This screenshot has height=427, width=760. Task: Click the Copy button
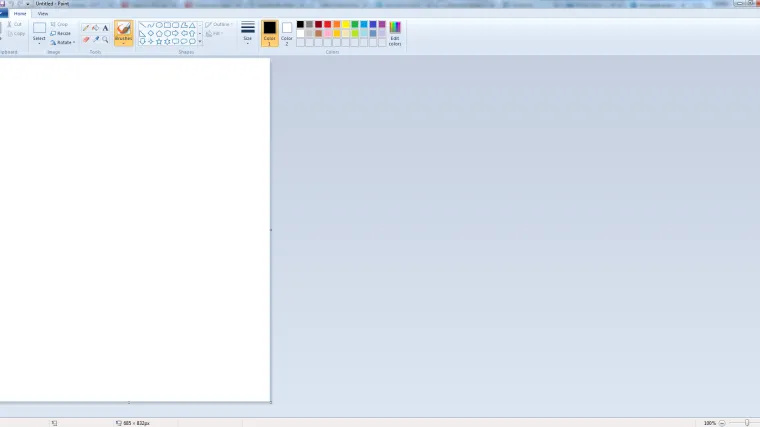pyautogui.click(x=16, y=33)
